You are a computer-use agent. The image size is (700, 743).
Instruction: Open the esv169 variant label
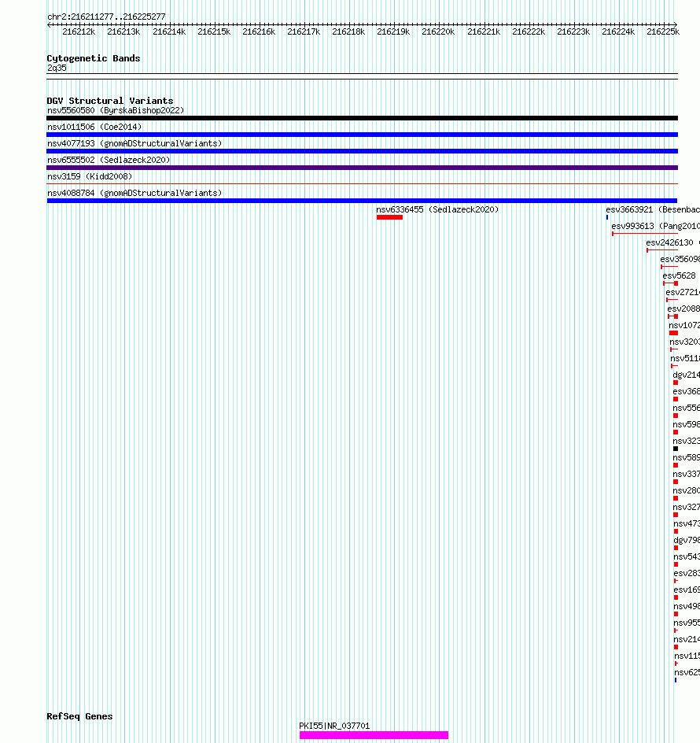point(687,590)
